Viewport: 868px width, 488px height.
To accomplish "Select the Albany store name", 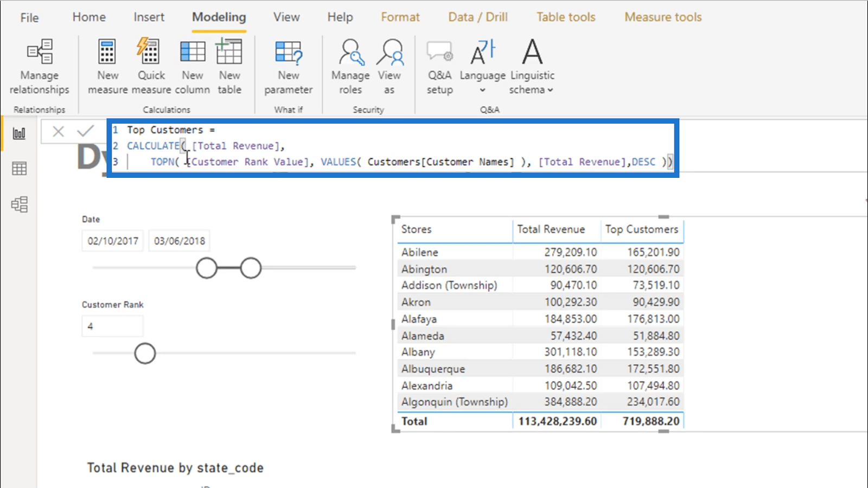I will click(x=418, y=352).
